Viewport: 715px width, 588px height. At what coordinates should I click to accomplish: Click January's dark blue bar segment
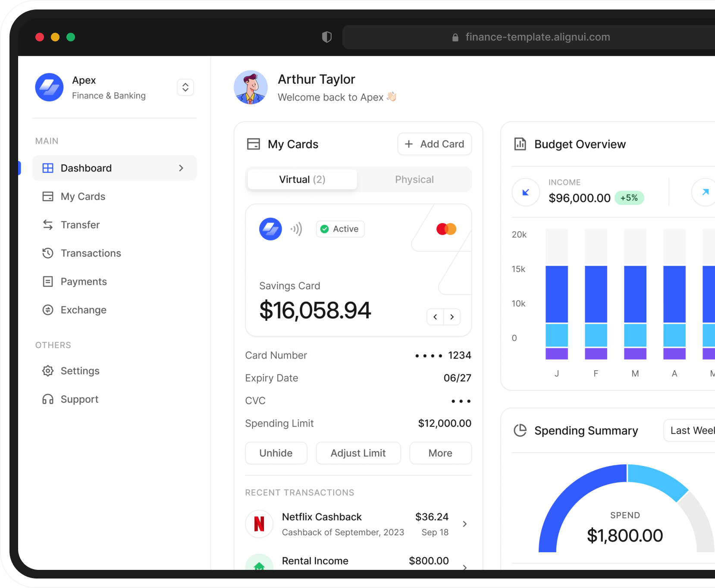click(x=556, y=294)
